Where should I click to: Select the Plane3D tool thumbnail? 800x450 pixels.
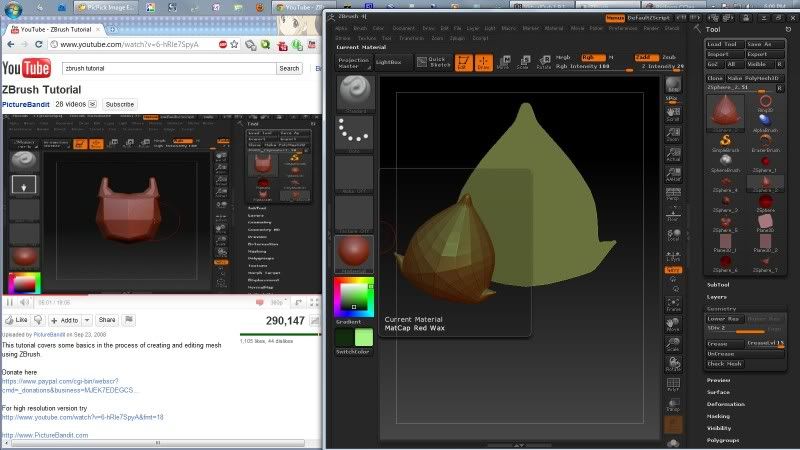765,222
